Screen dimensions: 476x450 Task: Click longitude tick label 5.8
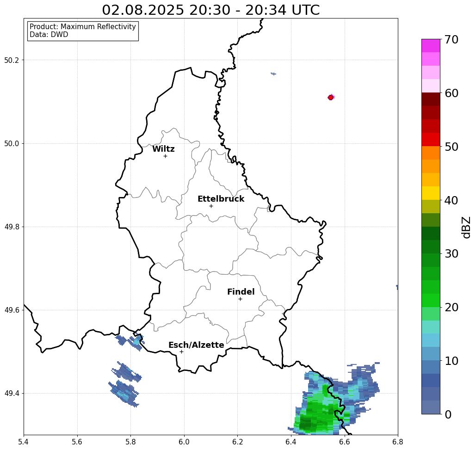(130, 442)
